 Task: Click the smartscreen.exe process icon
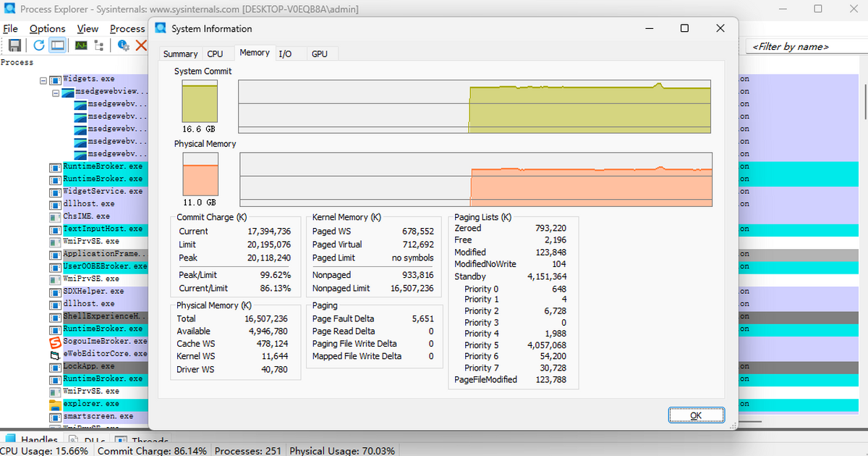pyautogui.click(x=55, y=417)
